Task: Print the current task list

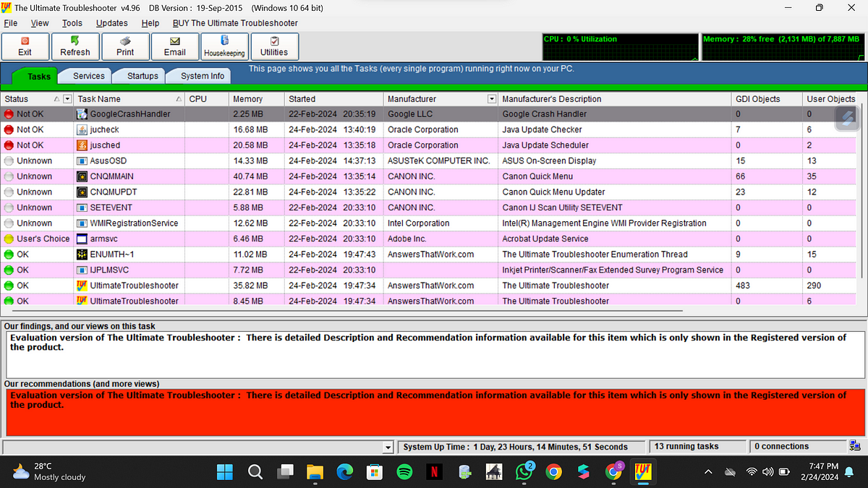Action: tap(125, 47)
